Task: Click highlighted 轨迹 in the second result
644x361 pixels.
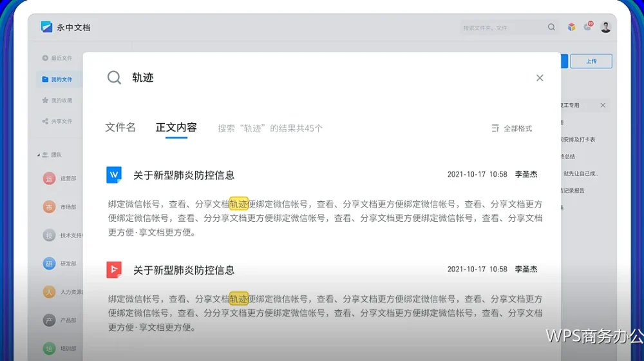Action: tap(238, 299)
